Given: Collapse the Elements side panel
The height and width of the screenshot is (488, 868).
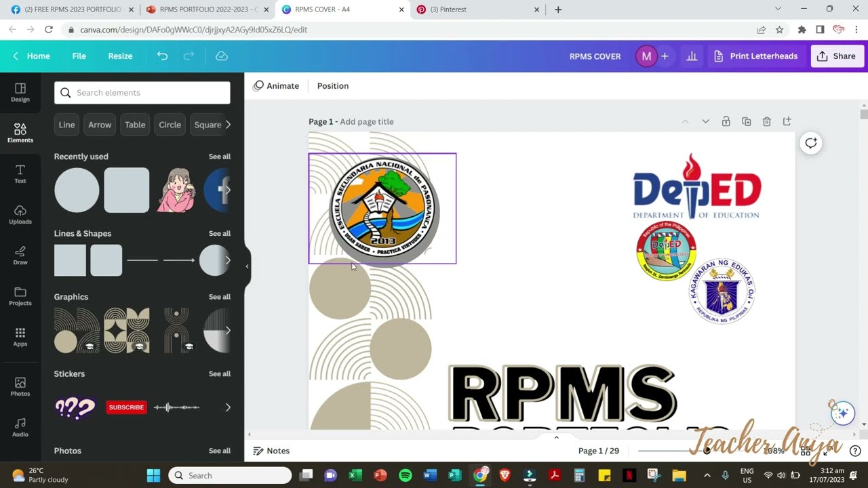Looking at the screenshot, I should click(247, 266).
